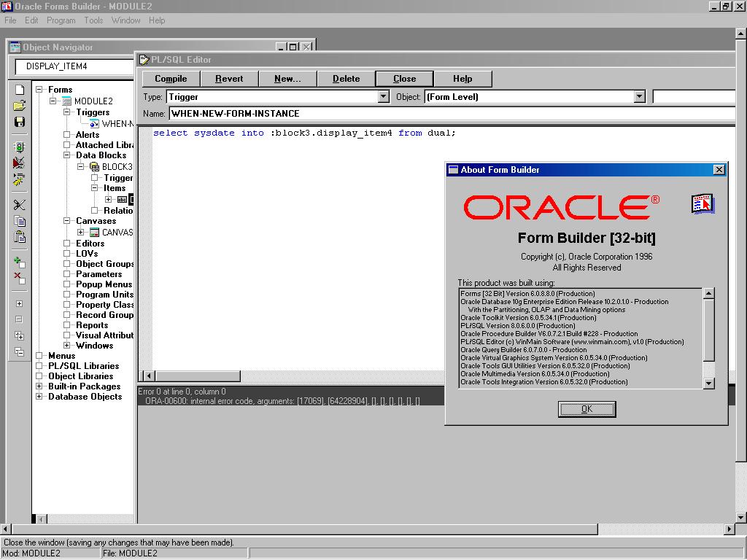Expand the Built-in Packages node

pyautogui.click(x=39, y=386)
